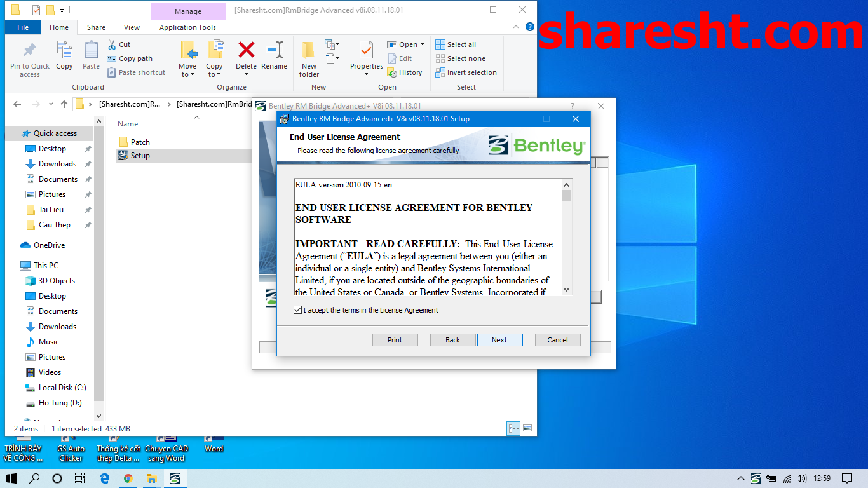Switch to the Home ribbon tab
The height and width of the screenshot is (488, 868).
tap(59, 27)
